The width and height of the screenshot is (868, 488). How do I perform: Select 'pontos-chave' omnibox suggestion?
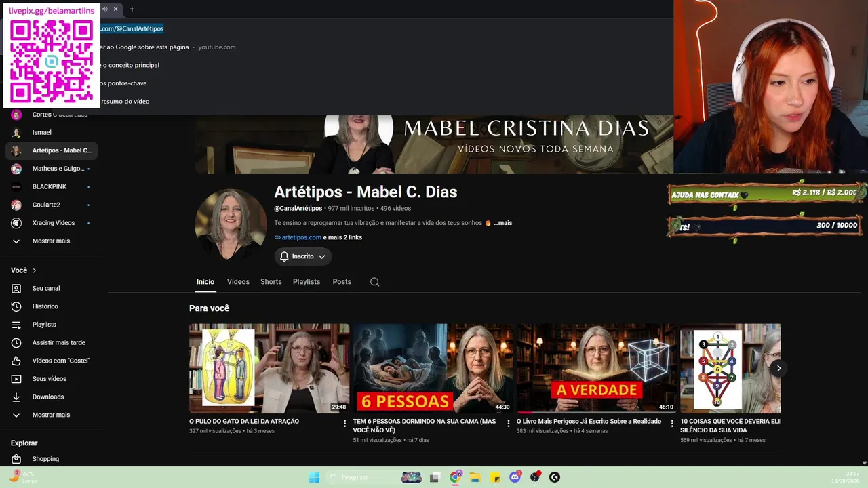click(x=123, y=83)
